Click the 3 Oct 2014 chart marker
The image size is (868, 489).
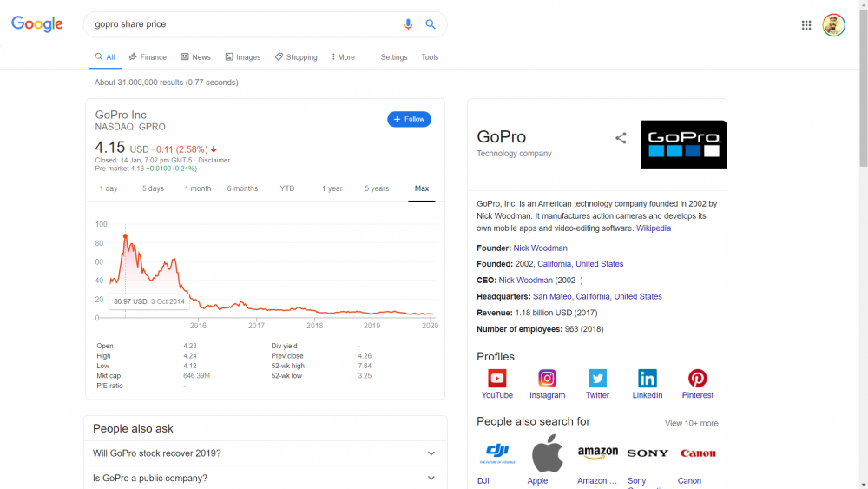click(x=125, y=235)
